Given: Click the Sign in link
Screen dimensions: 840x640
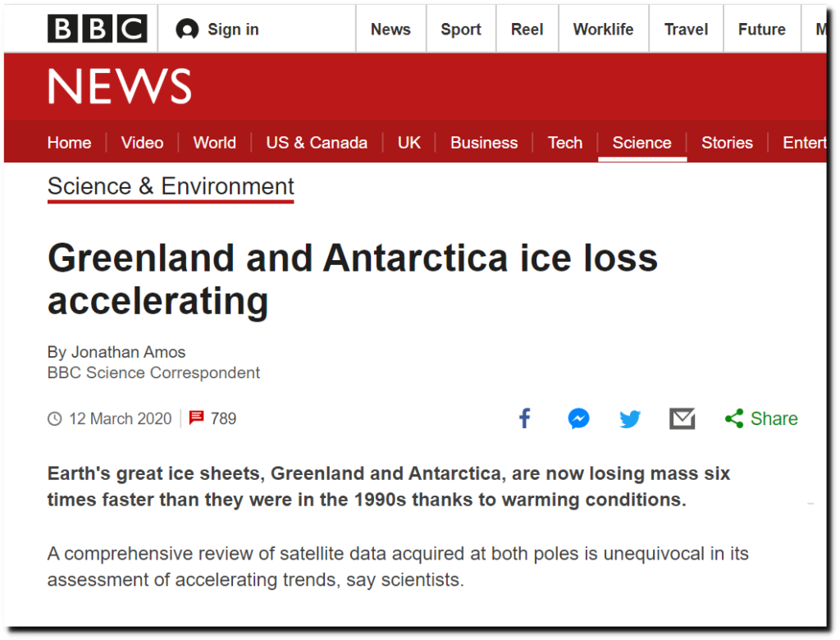Looking at the screenshot, I should [233, 30].
